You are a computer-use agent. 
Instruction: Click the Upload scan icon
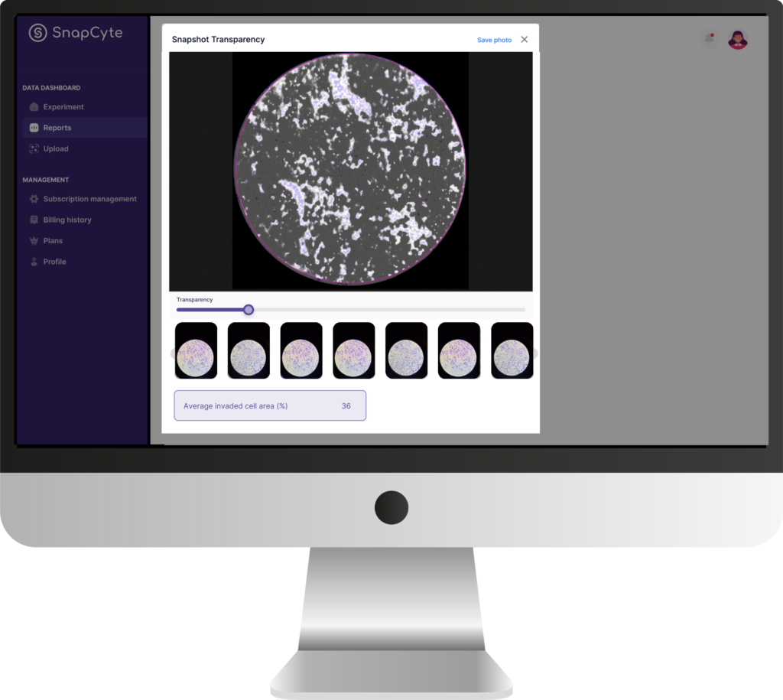coord(34,149)
